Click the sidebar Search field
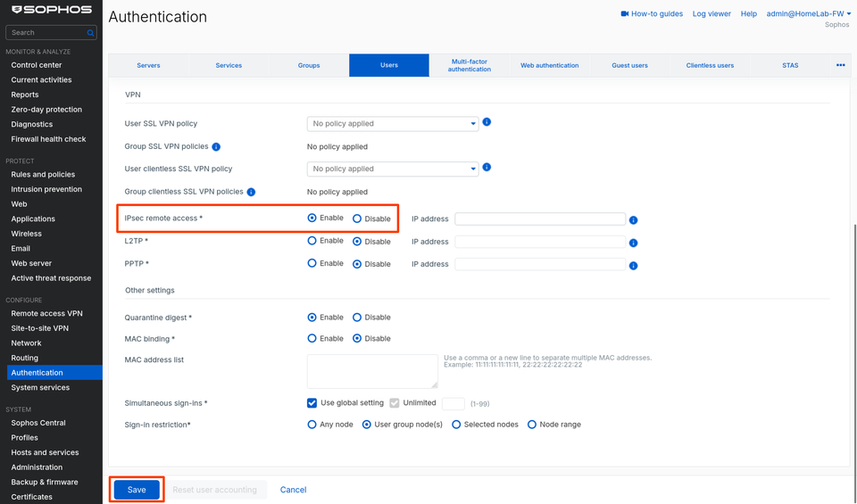The width and height of the screenshot is (857, 504). coord(51,33)
